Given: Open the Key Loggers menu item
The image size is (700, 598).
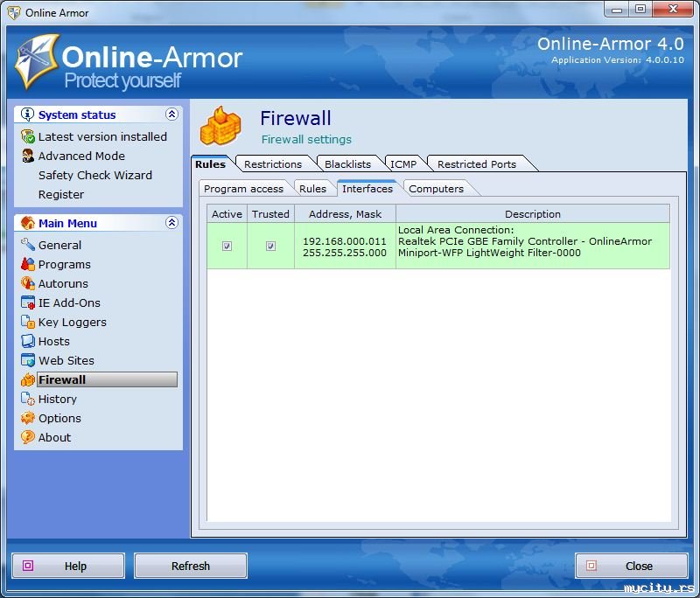Looking at the screenshot, I should [73, 322].
